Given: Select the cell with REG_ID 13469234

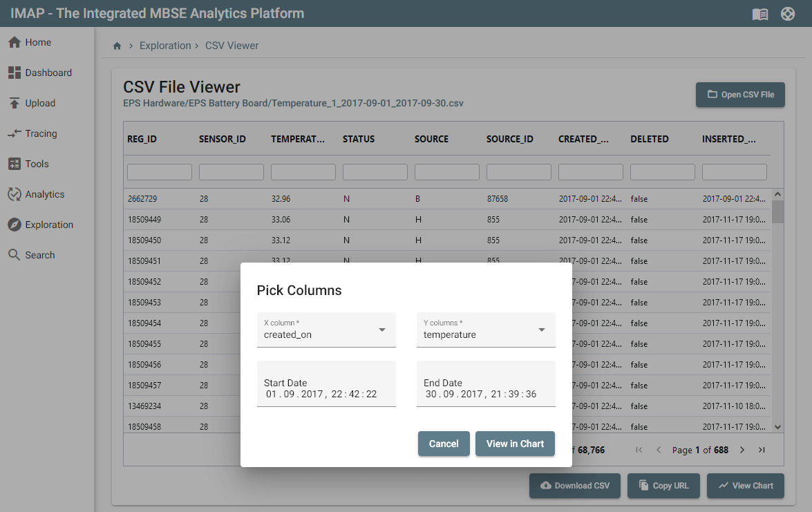Looking at the screenshot, I should (144, 406).
